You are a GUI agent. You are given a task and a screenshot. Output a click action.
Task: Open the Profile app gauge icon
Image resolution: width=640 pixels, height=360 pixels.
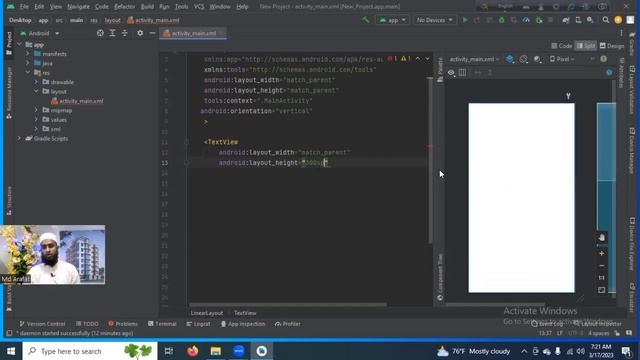coord(526,20)
